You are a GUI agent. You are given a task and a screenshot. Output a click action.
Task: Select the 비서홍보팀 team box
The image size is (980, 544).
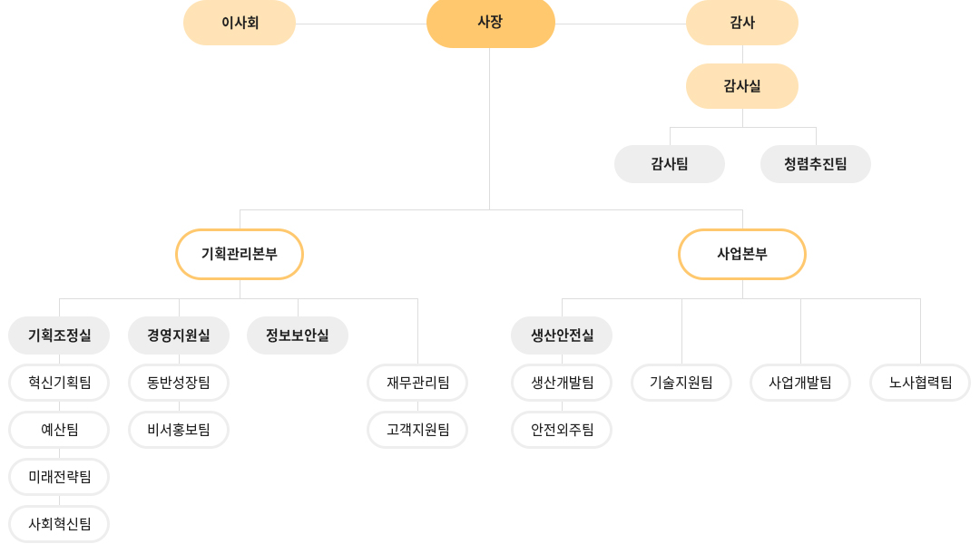pos(179,430)
